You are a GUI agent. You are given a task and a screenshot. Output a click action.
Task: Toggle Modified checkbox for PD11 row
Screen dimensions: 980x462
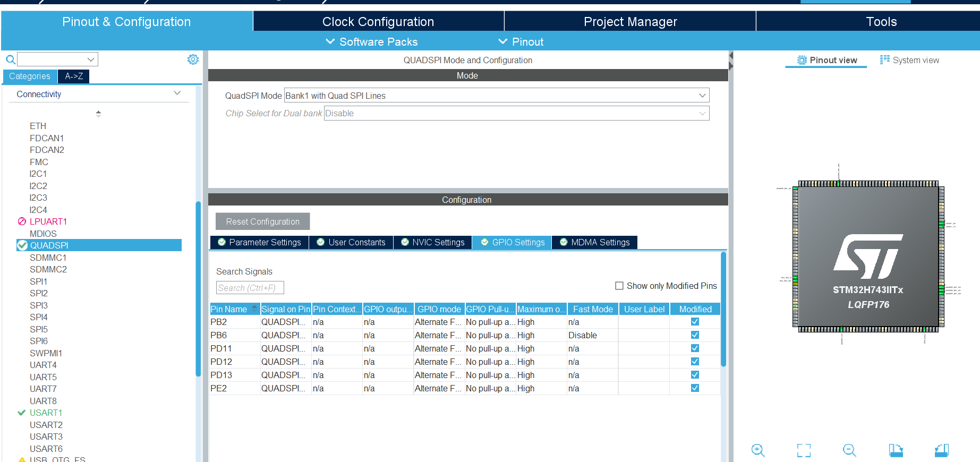695,348
